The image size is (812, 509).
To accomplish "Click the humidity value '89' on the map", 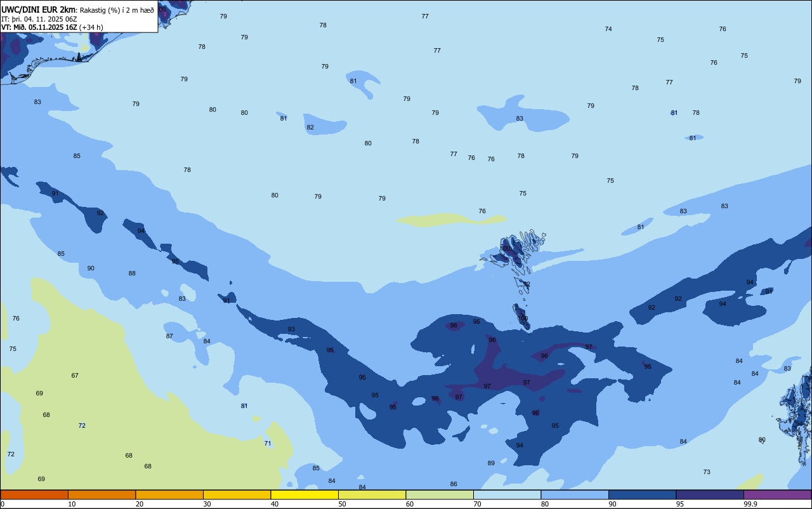I will (491, 463).
